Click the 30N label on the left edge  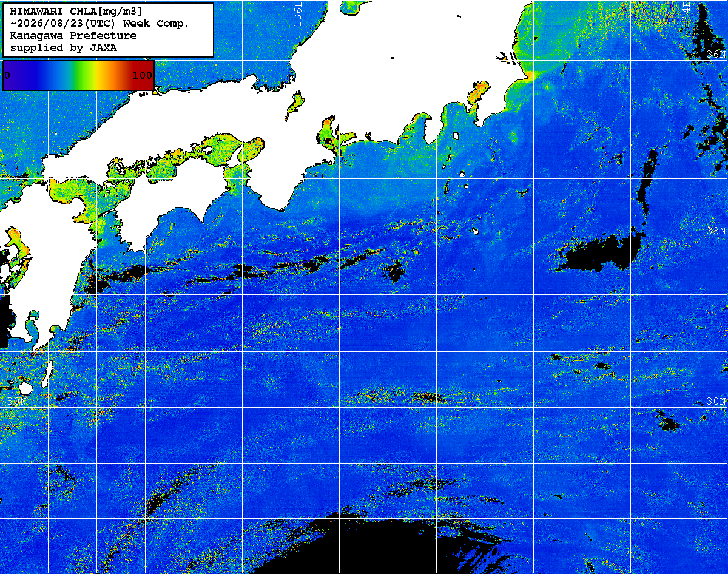(17, 401)
